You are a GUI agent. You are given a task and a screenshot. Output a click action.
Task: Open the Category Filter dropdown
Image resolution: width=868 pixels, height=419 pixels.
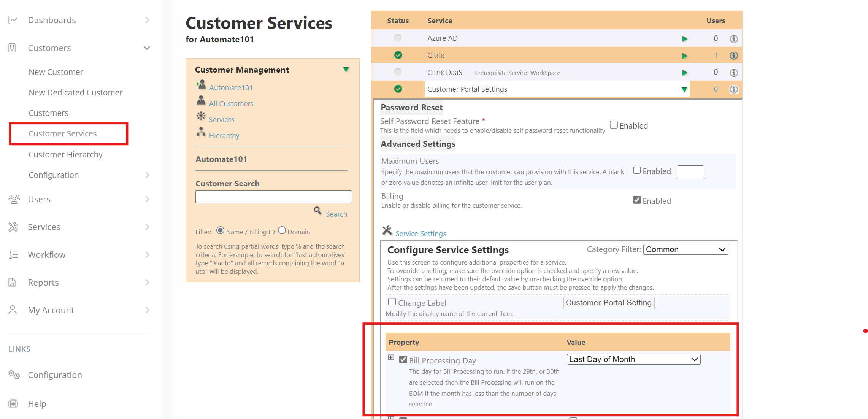tap(685, 249)
